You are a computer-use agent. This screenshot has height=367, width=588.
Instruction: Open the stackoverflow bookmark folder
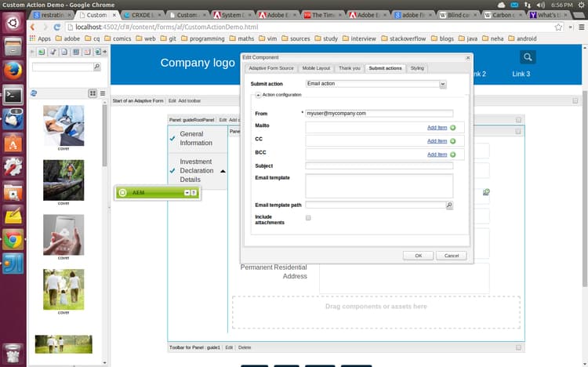click(404, 38)
